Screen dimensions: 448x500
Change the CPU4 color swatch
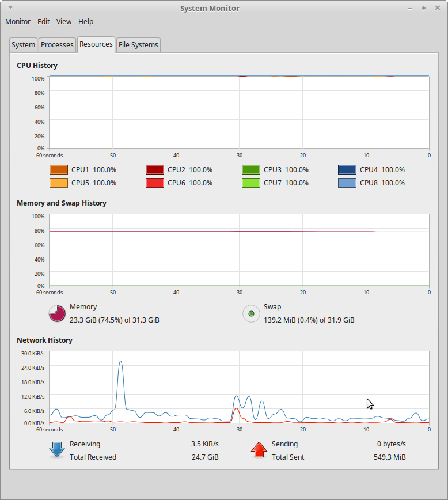pos(347,169)
